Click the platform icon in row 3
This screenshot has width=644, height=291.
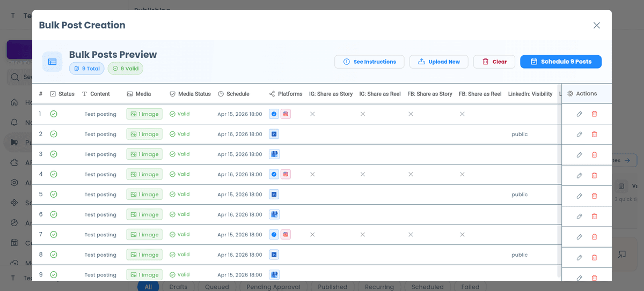[x=274, y=154]
